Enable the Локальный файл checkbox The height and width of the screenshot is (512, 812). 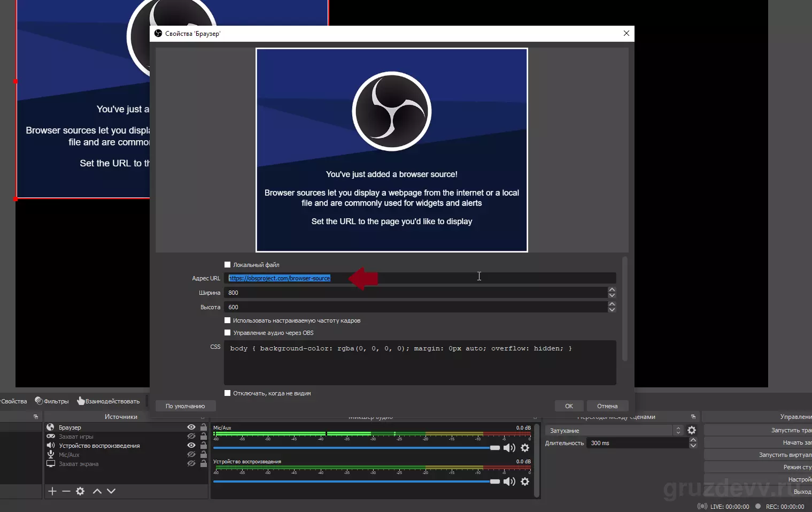click(227, 264)
